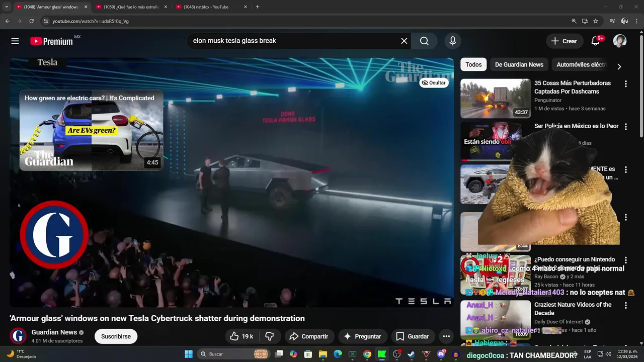Click the youtube.com URL address bar
Screen dimensions: 644x362
(x=302, y=21)
